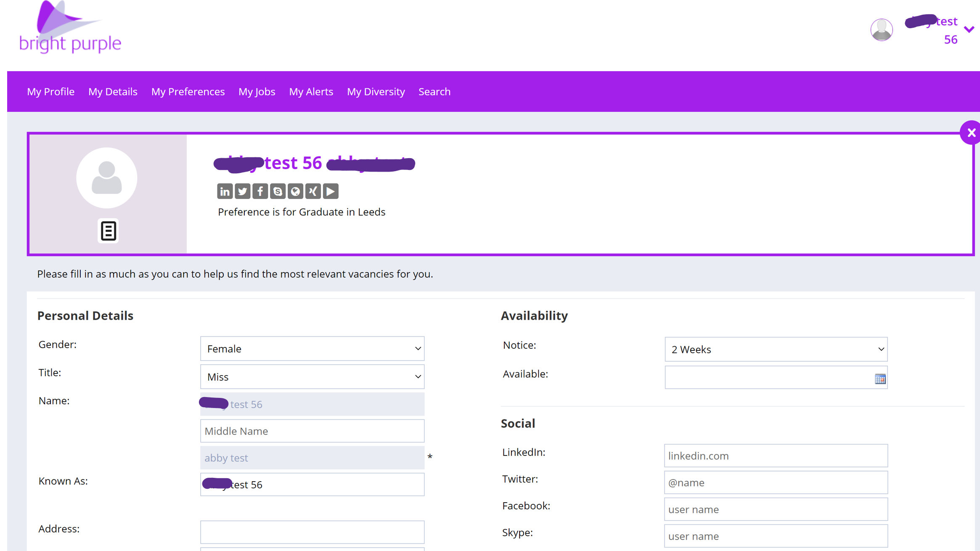Click the My Alerts menu item
The width and height of the screenshot is (980, 551).
point(311,92)
